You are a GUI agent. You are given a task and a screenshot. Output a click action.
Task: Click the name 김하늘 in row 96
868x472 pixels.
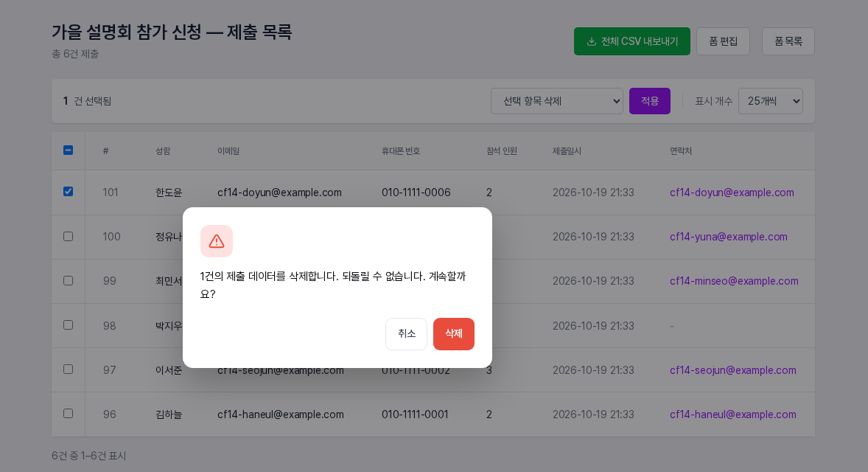(169, 414)
